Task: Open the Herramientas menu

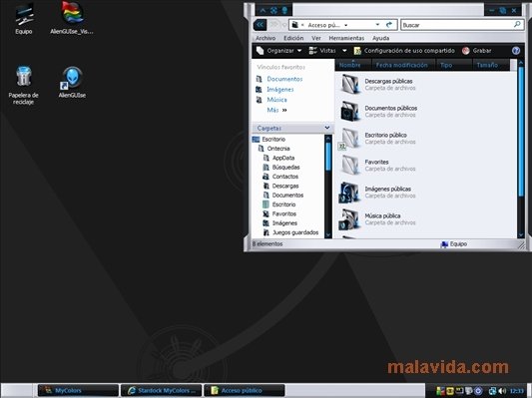Action: click(x=346, y=38)
